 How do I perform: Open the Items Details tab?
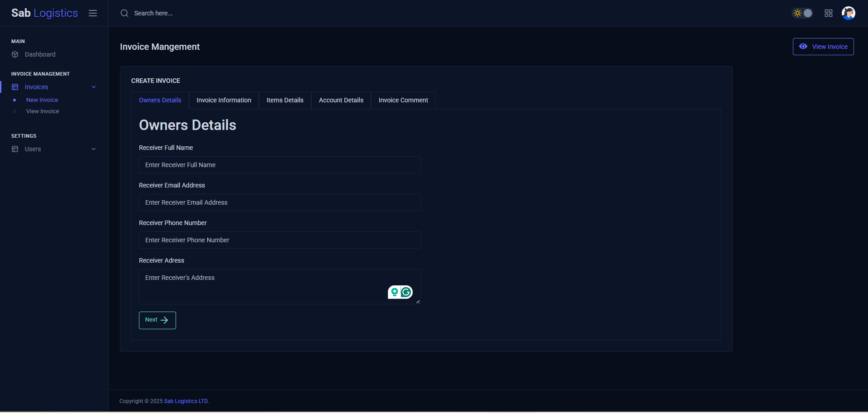[x=285, y=100]
